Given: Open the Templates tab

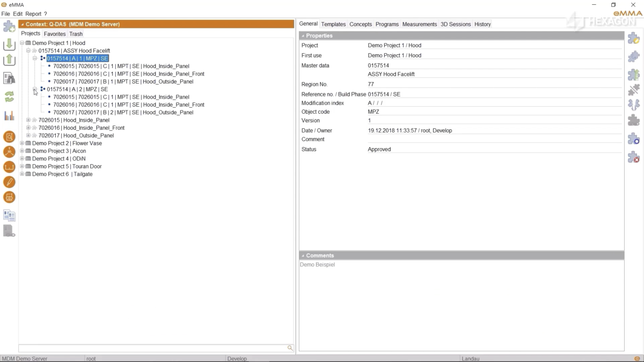Looking at the screenshot, I should (333, 24).
